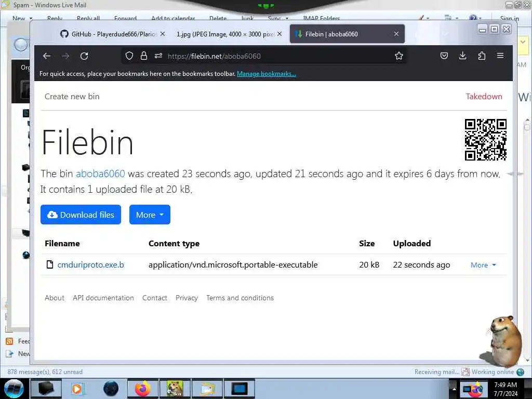
Task: Open the cmduriproto.exe.b file link
Action: 90,264
